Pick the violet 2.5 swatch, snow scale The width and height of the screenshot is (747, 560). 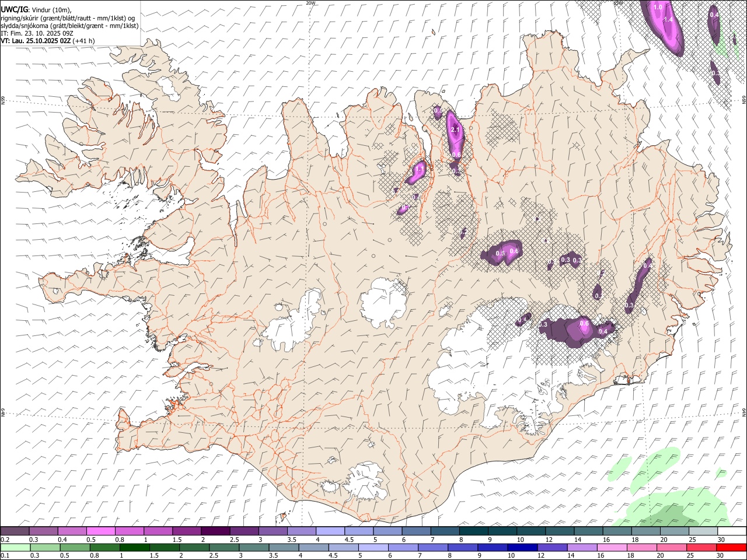click(x=244, y=531)
